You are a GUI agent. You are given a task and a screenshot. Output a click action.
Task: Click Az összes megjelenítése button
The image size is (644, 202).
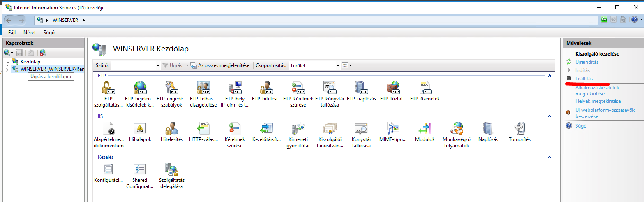click(x=220, y=65)
